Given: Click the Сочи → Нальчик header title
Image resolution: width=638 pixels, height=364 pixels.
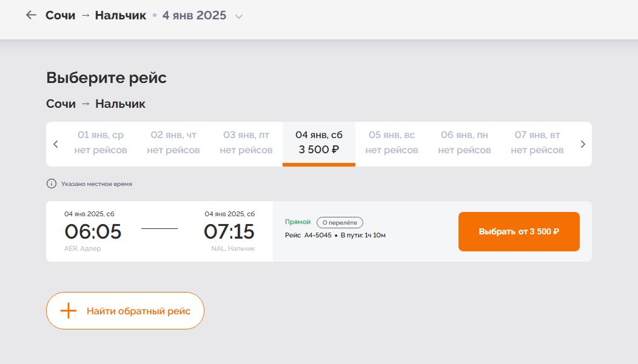Looking at the screenshot, I should pyautogui.click(x=96, y=15).
